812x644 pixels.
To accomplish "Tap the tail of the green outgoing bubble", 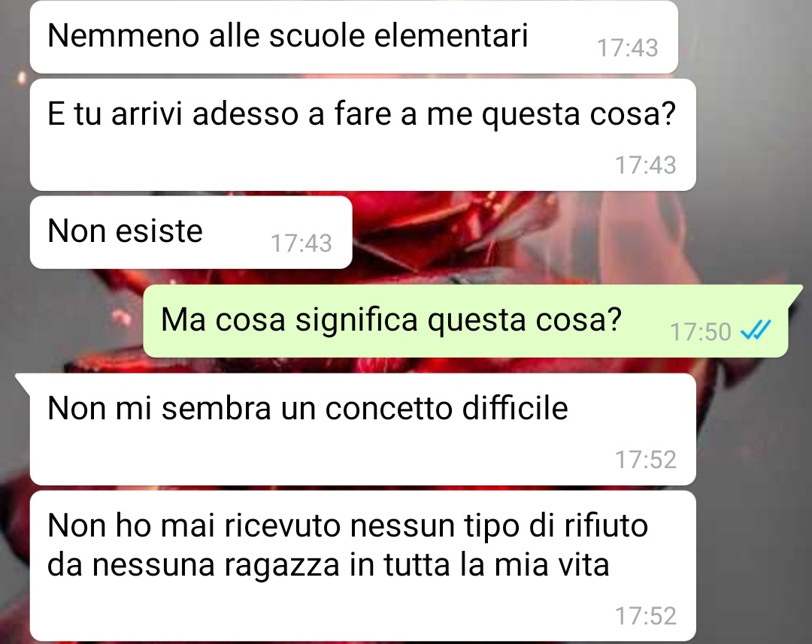I will 796,292.
